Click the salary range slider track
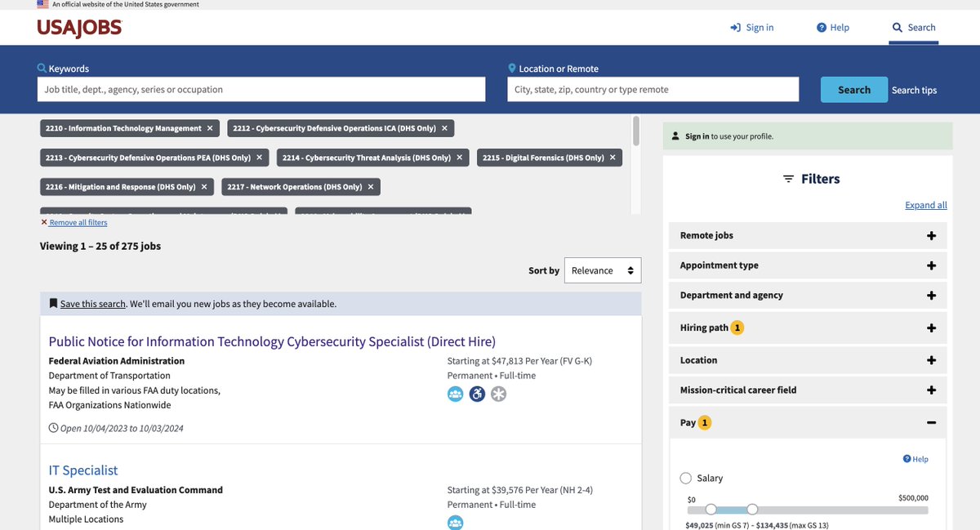 808,510
